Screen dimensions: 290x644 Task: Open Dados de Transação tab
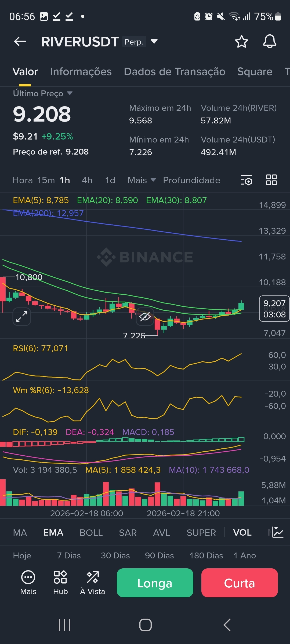pyautogui.click(x=175, y=72)
